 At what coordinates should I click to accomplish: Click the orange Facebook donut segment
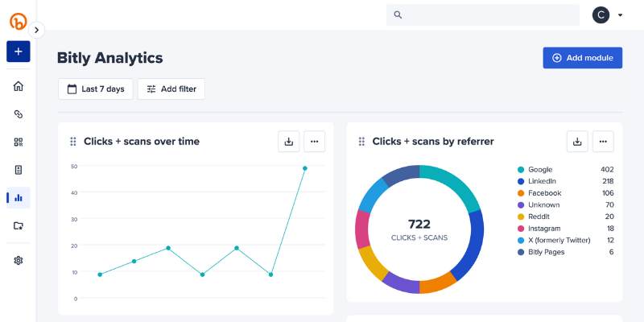point(436,285)
